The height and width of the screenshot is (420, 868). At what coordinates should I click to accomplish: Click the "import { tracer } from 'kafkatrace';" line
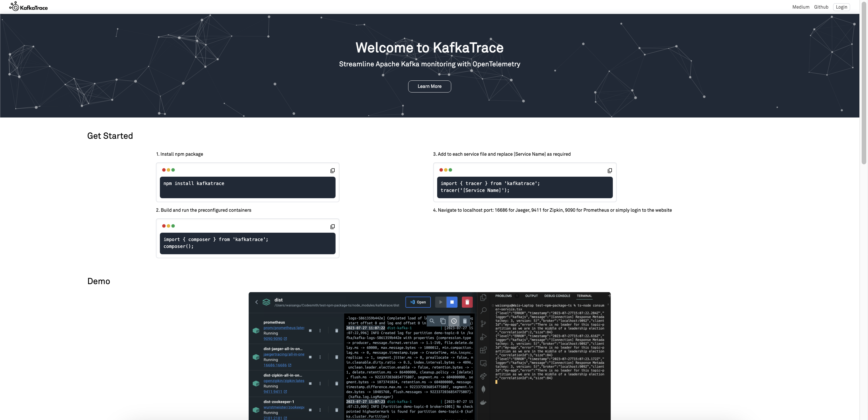point(490,184)
